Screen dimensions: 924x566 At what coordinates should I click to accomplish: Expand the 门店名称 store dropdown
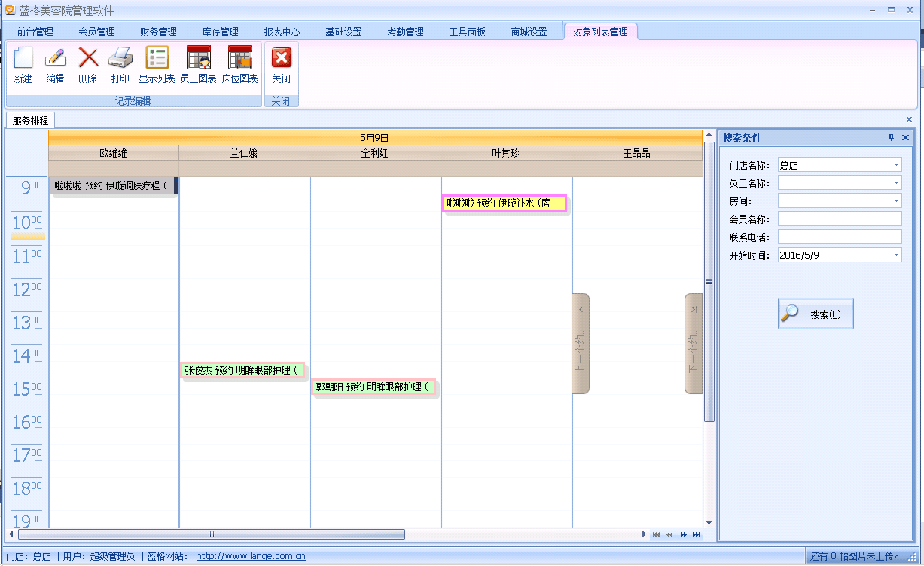896,164
